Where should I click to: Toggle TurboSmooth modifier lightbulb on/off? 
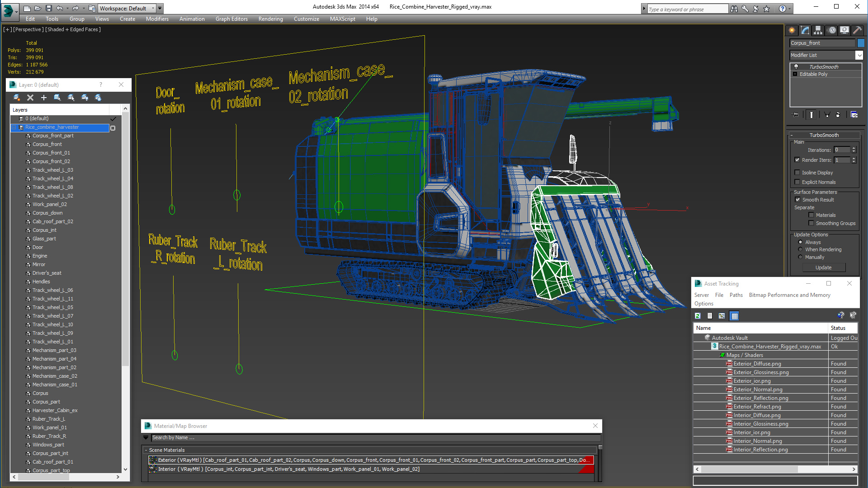click(796, 66)
